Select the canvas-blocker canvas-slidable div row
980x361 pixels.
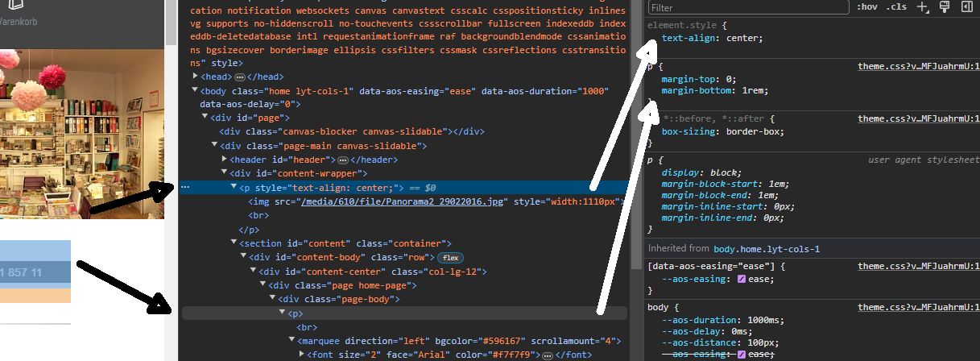point(351,132)
